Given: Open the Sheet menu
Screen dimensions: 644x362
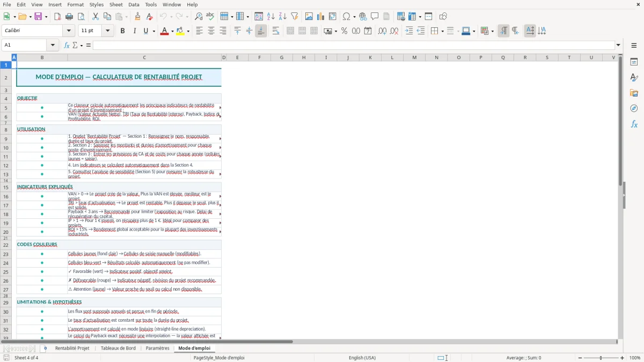Looking at the screenshot, I should point(116,4).
